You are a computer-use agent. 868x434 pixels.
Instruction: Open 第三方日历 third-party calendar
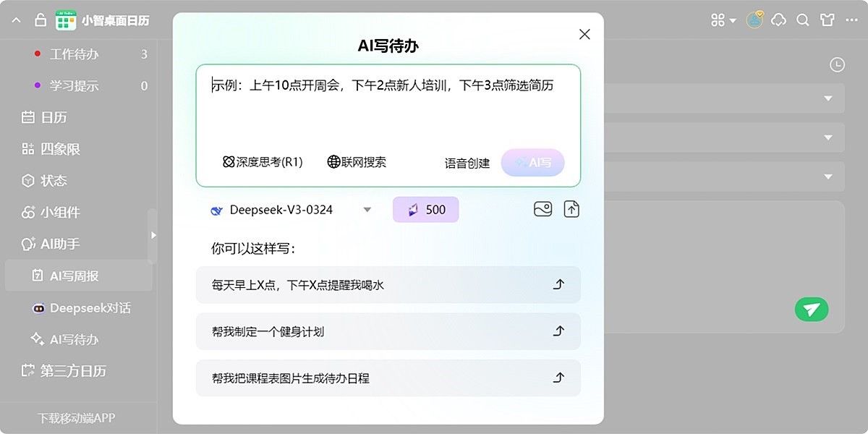tap(58, 371)
